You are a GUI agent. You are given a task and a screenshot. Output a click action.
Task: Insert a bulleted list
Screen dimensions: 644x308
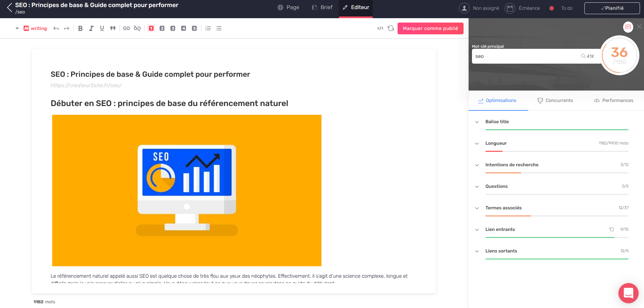click(219, 29)
